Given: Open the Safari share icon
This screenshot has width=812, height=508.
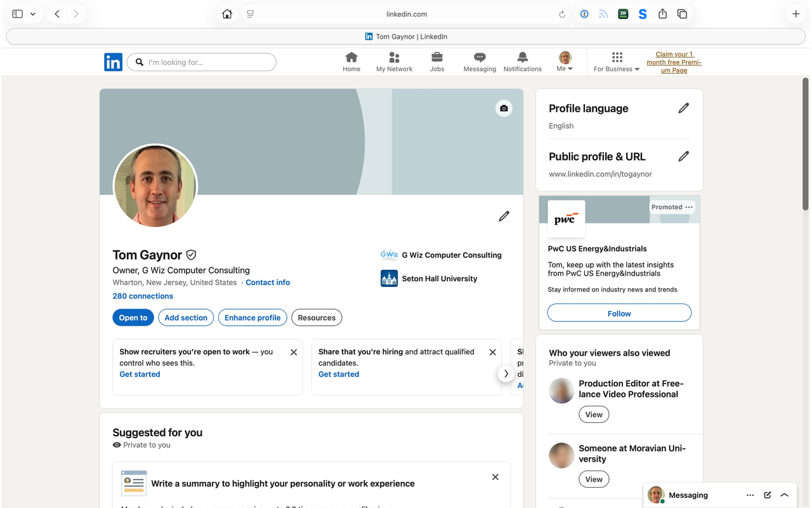Looking at the screenshot, I should coord(662,13).
